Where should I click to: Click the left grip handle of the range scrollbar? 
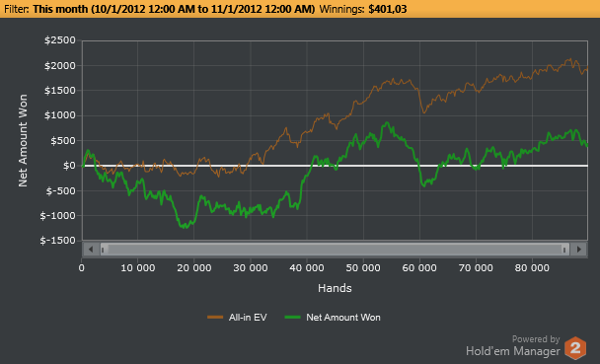coord(103,250)
